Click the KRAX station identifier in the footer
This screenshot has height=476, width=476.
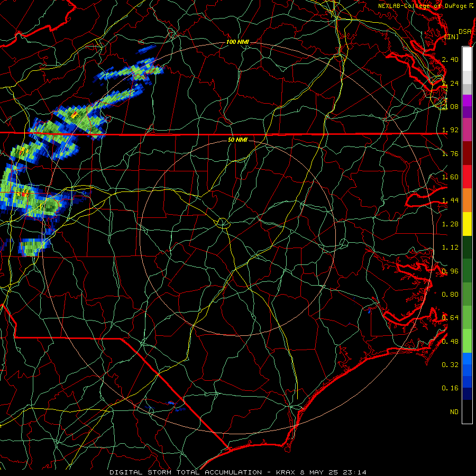(286, 472)
